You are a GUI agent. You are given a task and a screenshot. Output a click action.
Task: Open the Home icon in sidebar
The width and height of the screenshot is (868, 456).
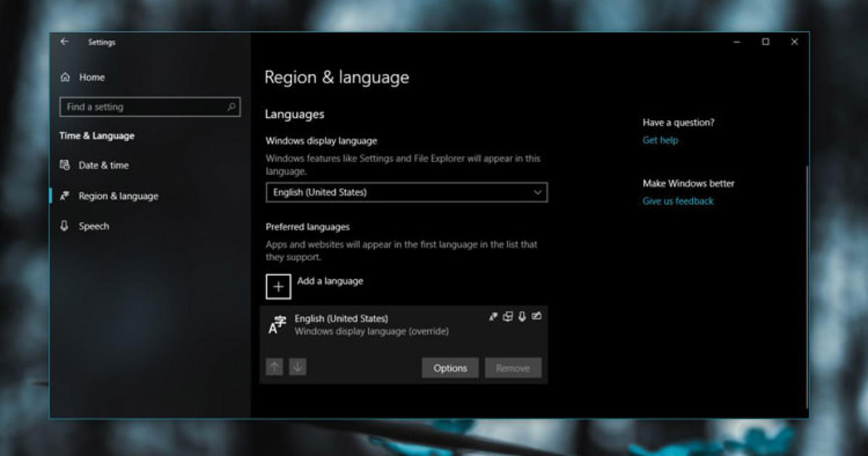[x=66, y=77]
